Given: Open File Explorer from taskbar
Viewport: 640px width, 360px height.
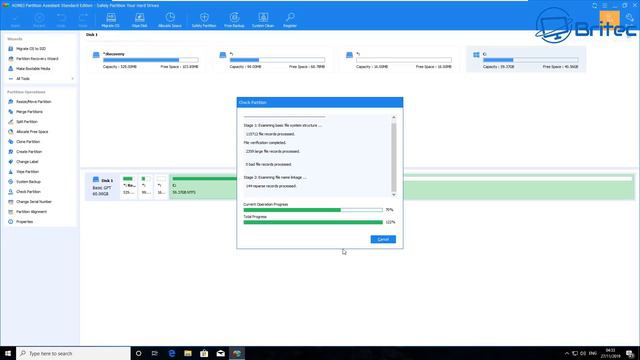Looking at the screenshot, I should click(x=188, y=353).
